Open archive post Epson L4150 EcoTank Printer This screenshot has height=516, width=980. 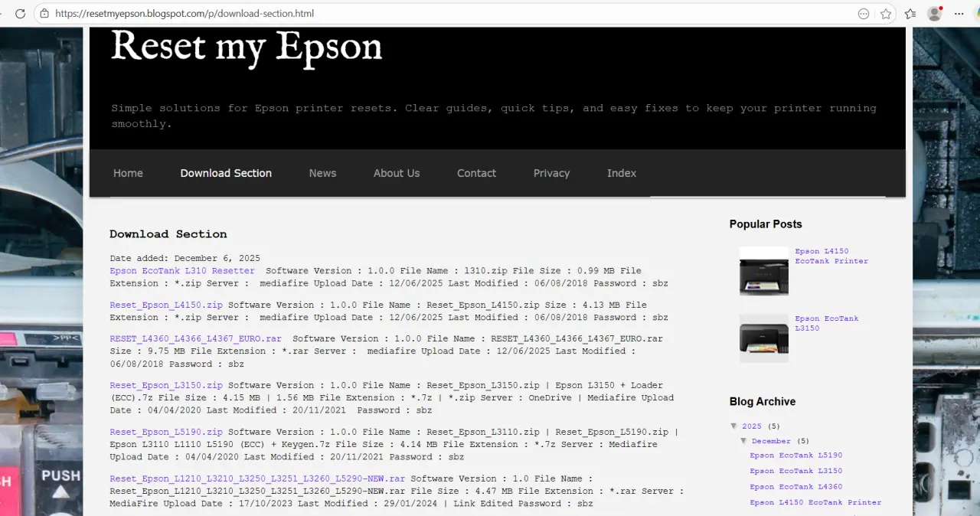815,502
